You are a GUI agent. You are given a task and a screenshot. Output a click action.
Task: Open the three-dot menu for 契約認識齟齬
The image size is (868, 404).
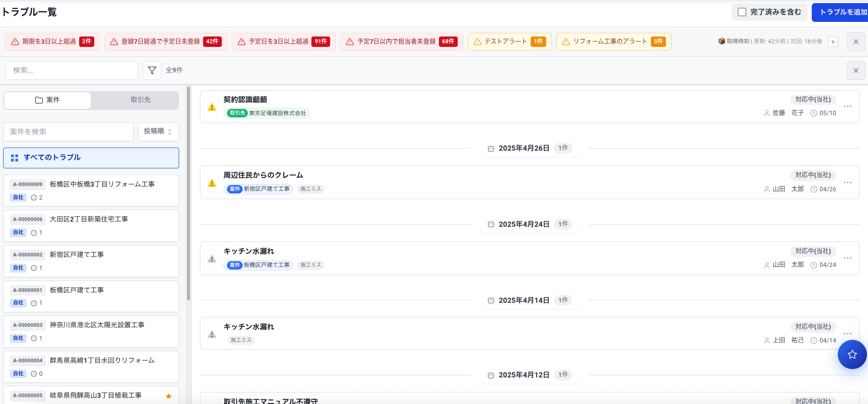click(848, 106)
